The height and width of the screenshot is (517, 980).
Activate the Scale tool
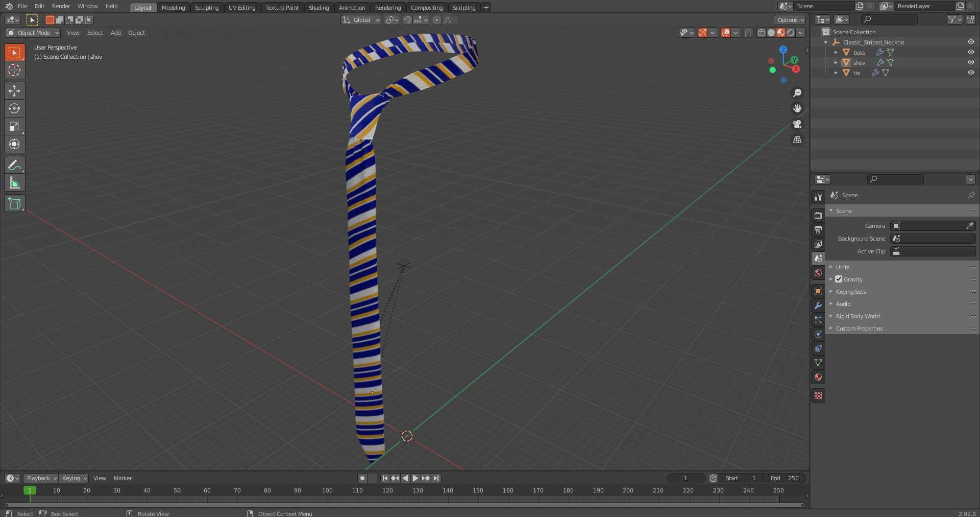coord(14,126)
